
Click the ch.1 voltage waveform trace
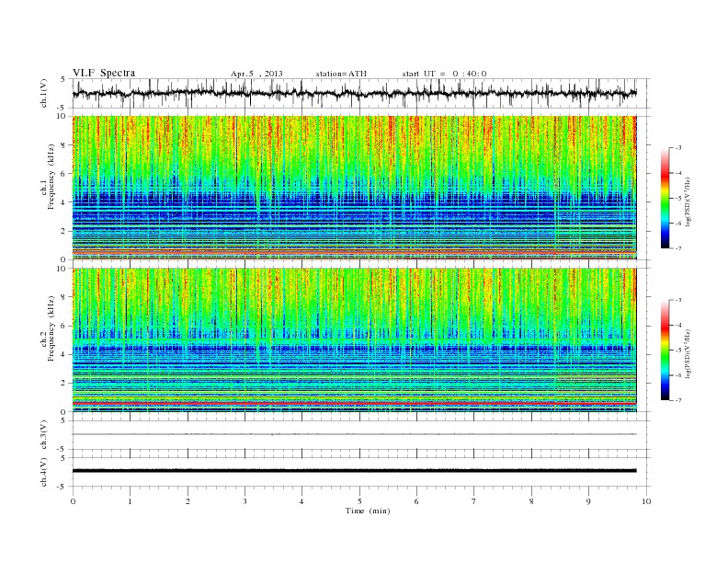pos(354,93)
